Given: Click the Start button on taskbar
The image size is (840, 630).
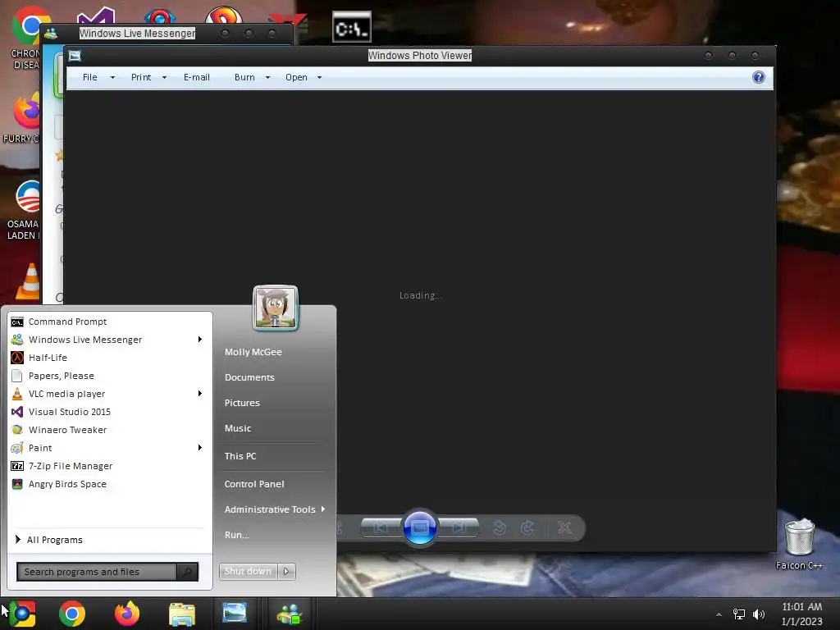Looking at the screenshot, I should pos(22,614).
